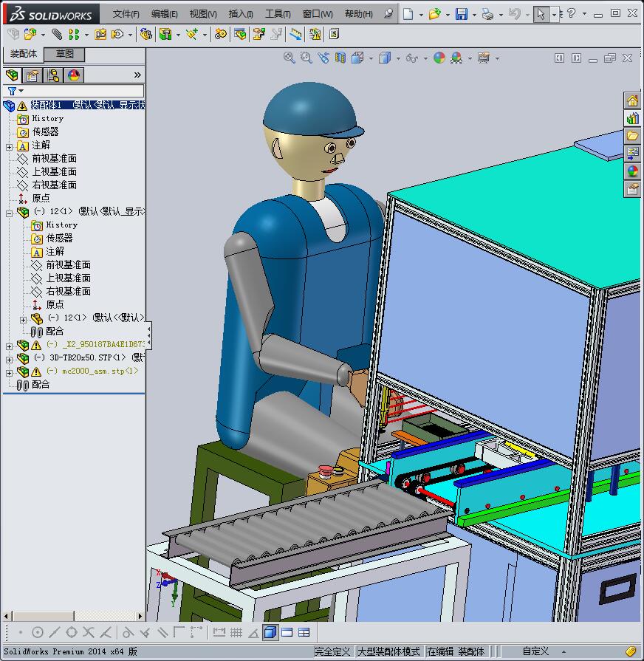Toggle the four-viewport layout icon

(304, 632)
